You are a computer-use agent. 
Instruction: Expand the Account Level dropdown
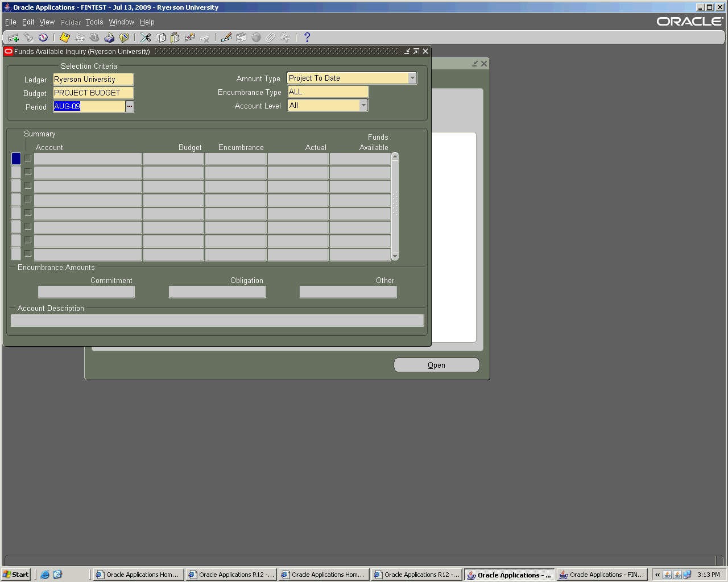pyautogui.click(x=363, y=106)
